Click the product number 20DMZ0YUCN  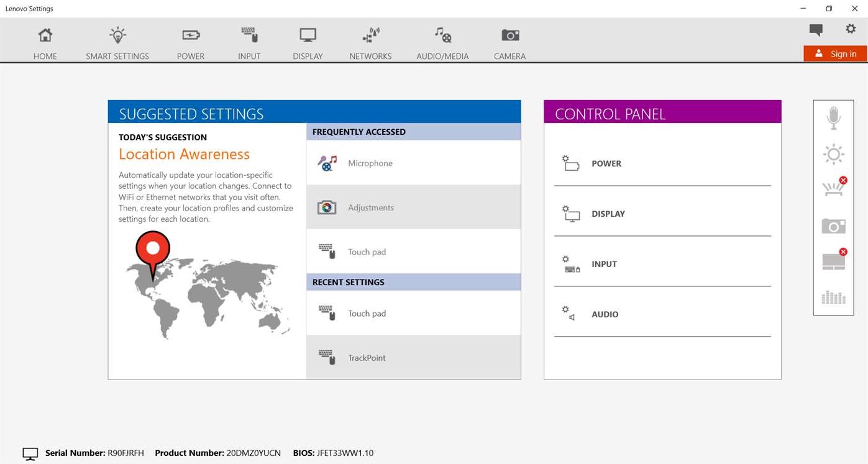(252, 453)
